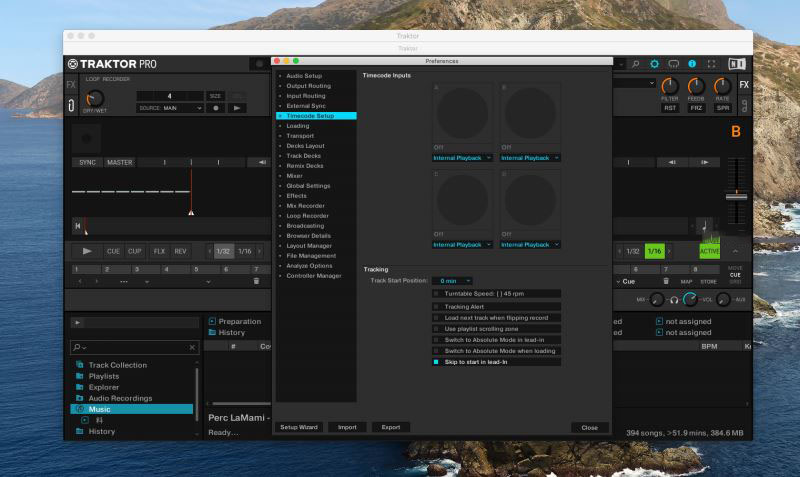800x477 pixels.
Task: Click skip-to-start icon on deck A stripe
Action: point(78,225)
